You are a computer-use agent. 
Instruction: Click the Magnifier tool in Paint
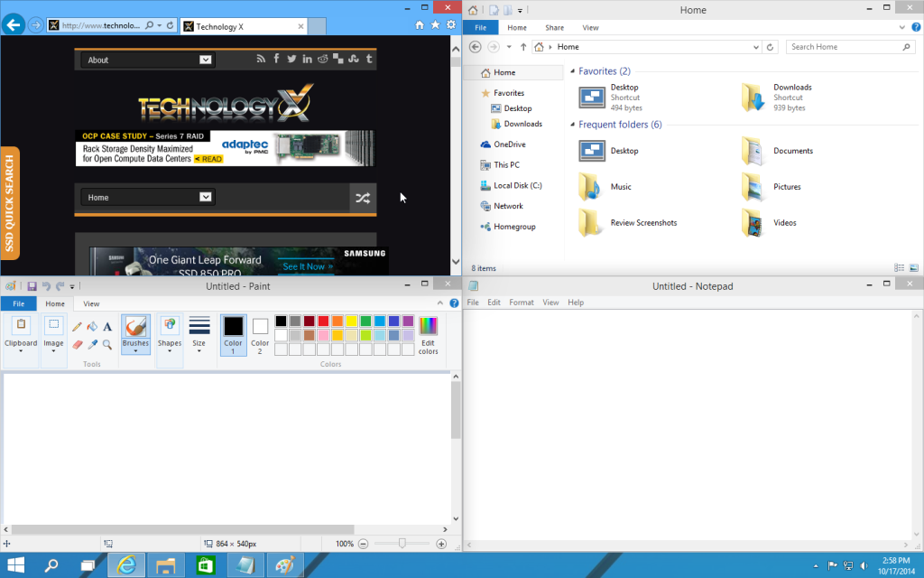107,344
